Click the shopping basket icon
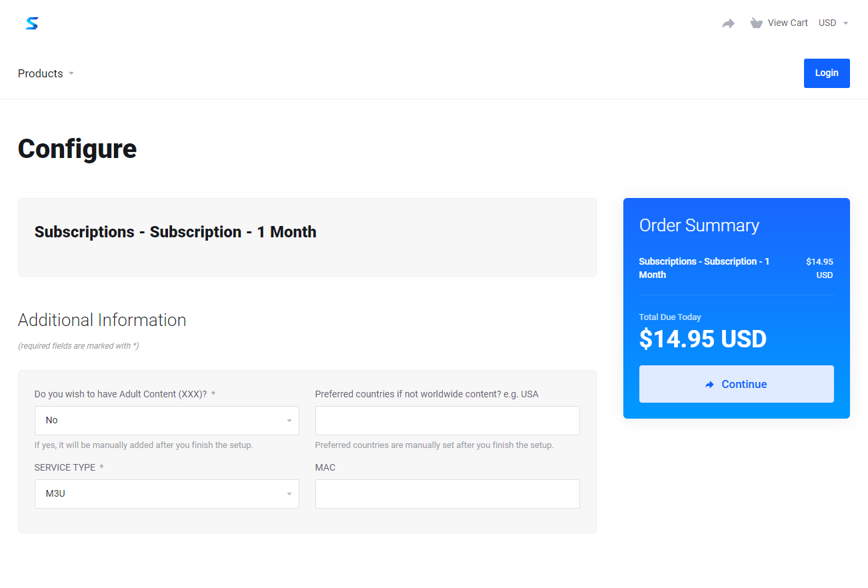Viewport: 868px width, 588px height. (x=756, y=23)
